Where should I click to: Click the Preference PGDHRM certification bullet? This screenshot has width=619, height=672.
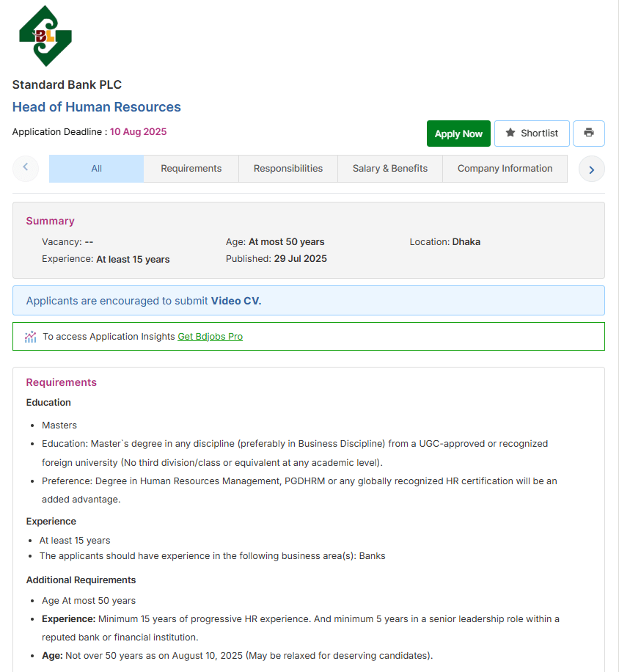(299, 490)
